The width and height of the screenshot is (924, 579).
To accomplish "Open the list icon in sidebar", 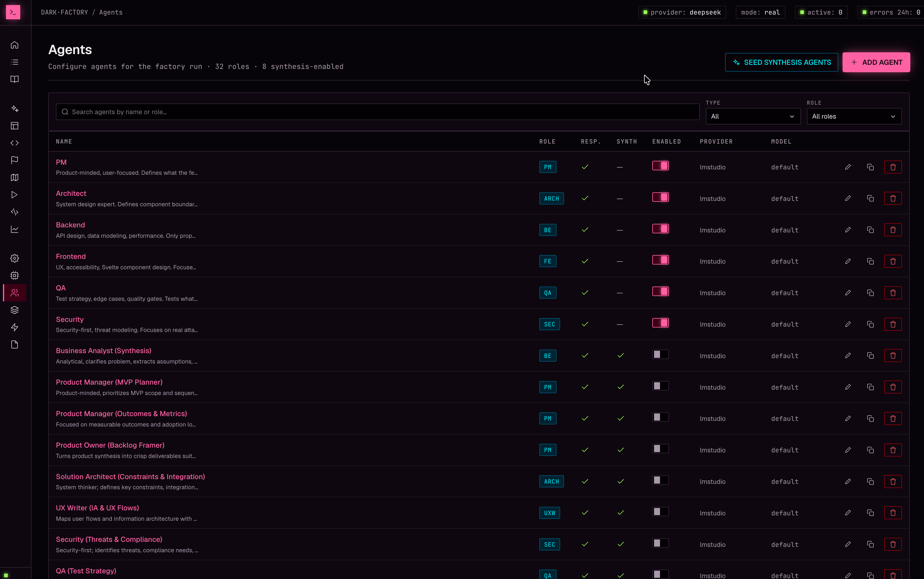I will click(x=15, y=62).
